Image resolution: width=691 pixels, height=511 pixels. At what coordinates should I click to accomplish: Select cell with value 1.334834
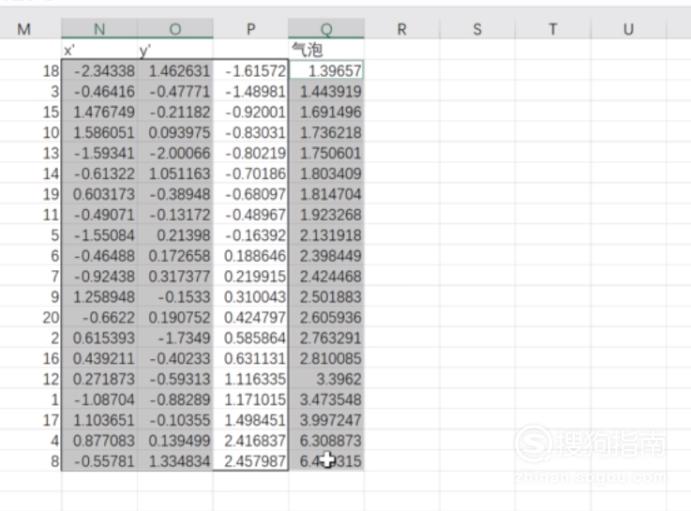click(x=175, y=461)
